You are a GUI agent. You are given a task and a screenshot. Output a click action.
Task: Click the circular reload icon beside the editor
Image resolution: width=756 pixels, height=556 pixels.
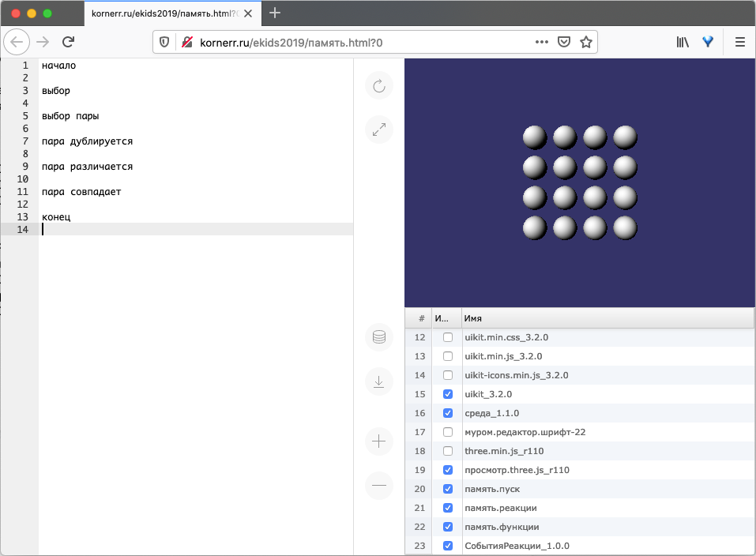coord(379,86)
